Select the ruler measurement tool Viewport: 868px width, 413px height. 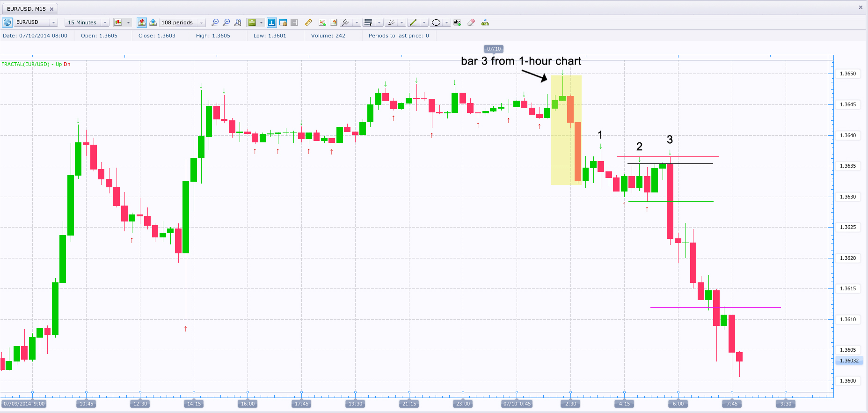point(308,22)
